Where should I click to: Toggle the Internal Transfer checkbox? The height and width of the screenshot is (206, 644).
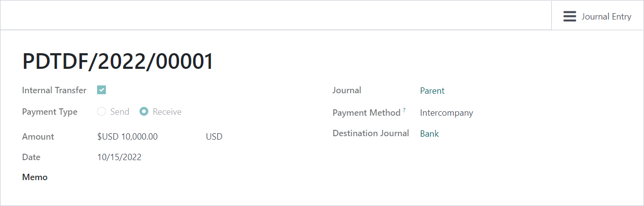[101, 90]
